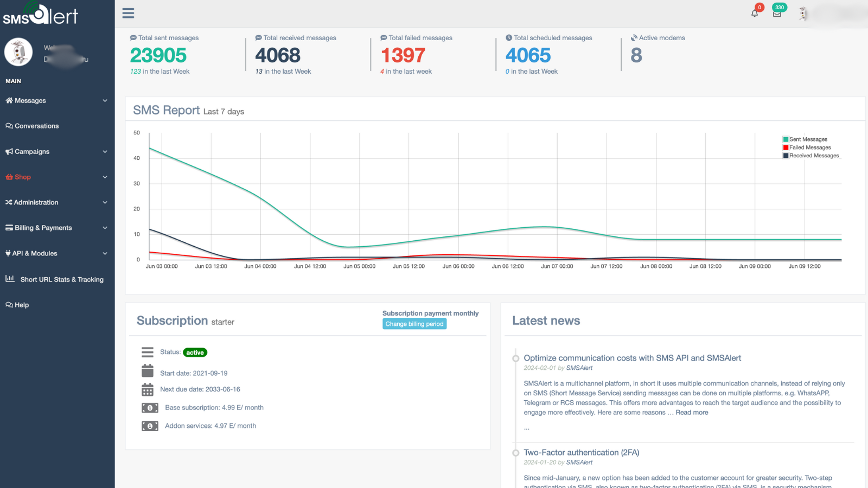This screenshot has height=488, width=868.
Task: Click the Change billing period button
Action: (x=414, y=324)
